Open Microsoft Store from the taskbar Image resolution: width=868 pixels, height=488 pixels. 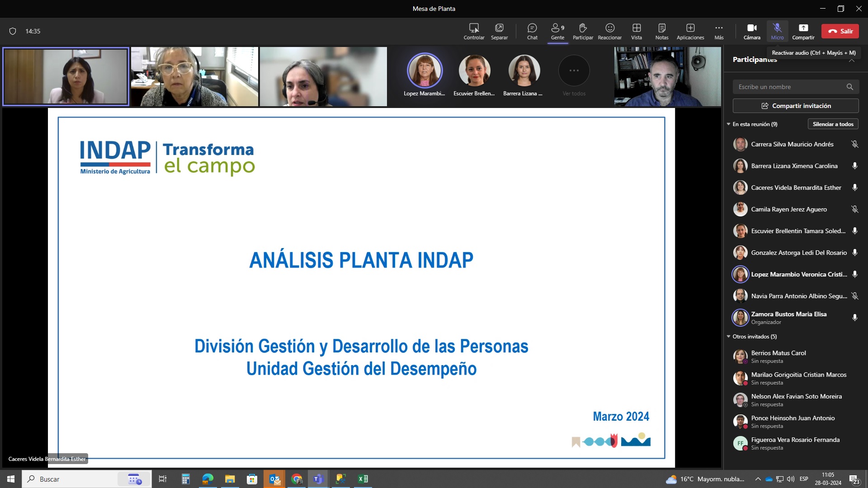(x=252, y=479)
